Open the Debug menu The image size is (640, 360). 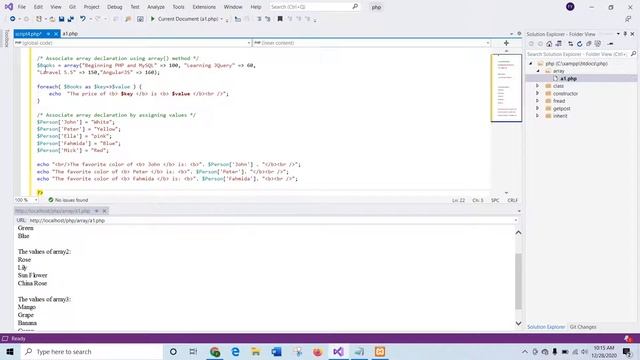pos(115,7)
